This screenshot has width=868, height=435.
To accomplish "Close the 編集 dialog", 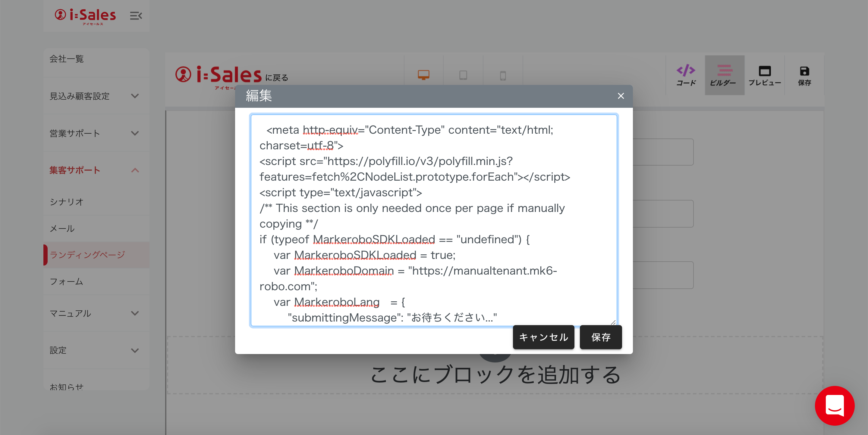I will click(621, 96).
